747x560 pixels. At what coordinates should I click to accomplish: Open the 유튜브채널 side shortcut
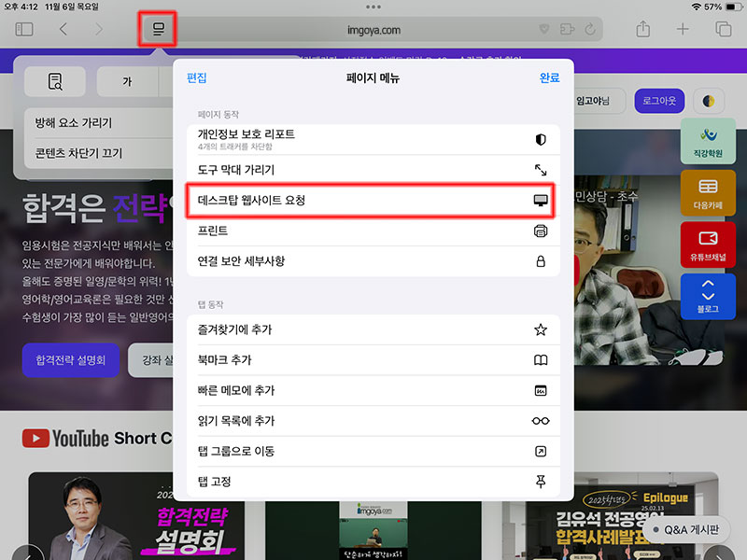707,245
